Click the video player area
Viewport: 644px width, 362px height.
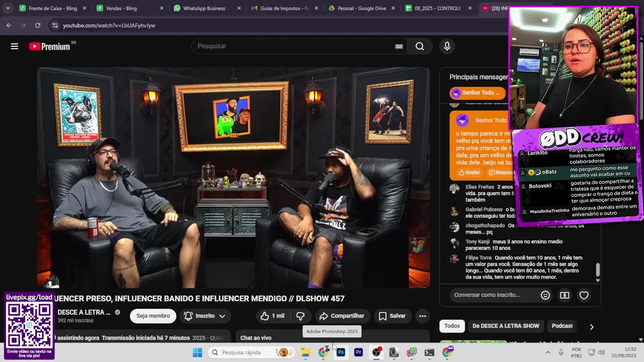coord(233,177)
